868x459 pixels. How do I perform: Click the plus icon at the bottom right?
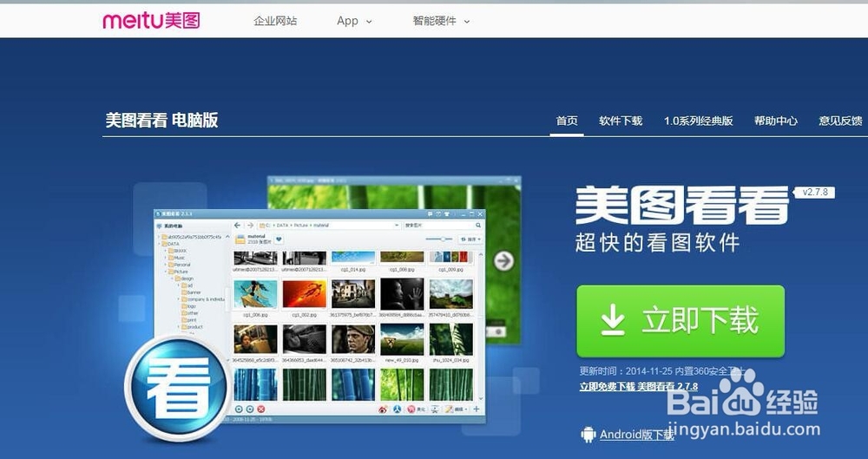477,410
